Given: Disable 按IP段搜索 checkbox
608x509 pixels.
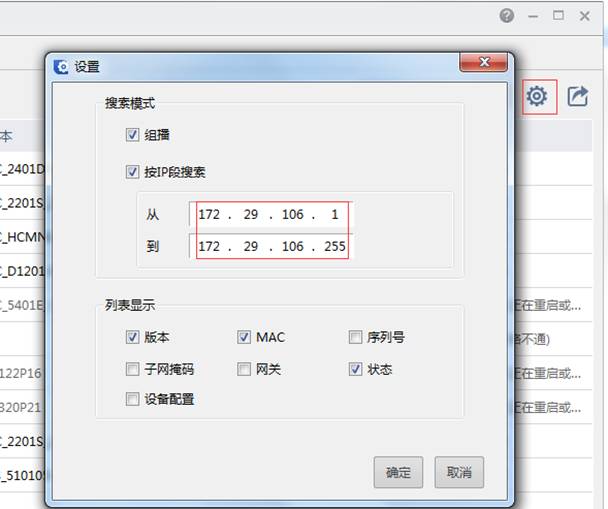Looking at the screenshot, I should point(133,172).
